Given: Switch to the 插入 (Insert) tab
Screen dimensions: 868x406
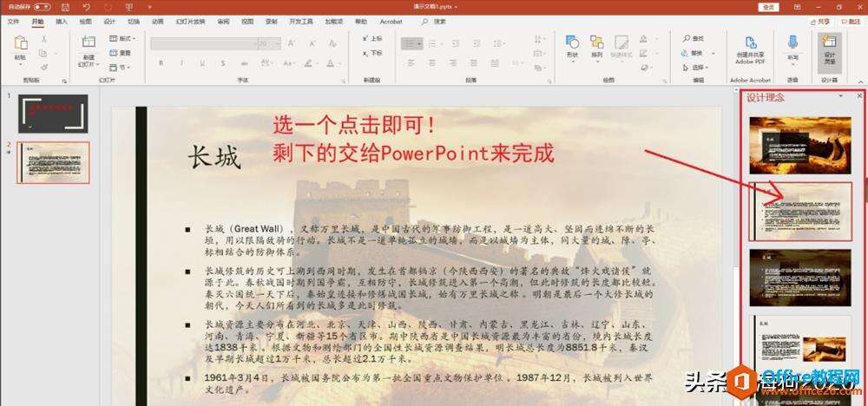Looking at the screenshot, I should coord(62,22).
